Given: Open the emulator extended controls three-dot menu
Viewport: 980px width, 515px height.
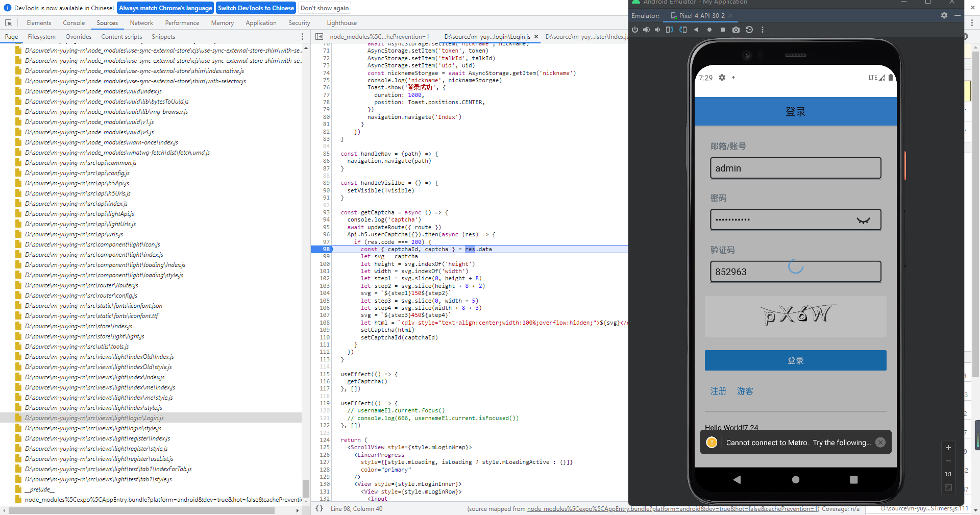Looking at the screenshot, I should click(x=763, y=30).
